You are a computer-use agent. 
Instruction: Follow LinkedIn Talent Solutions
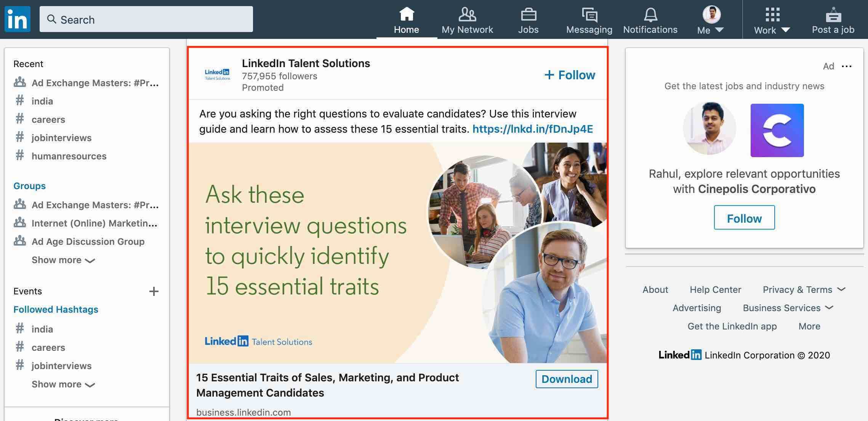click(x=570, y=75)
